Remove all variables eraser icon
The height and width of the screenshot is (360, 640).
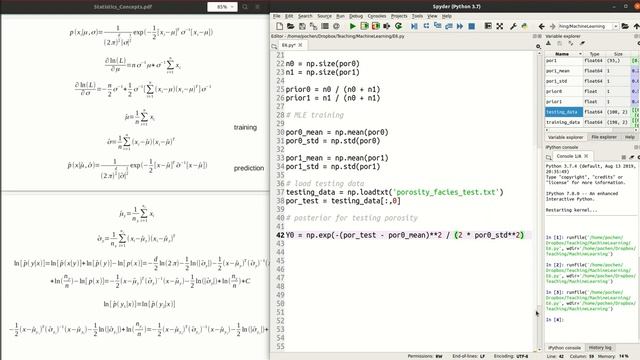pos(583,43)
